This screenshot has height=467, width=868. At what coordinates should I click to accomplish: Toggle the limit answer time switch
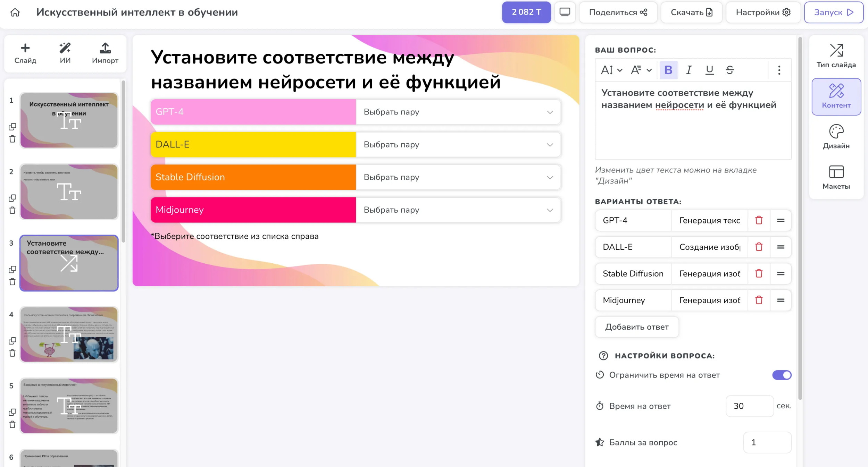(x=781, y=375)
